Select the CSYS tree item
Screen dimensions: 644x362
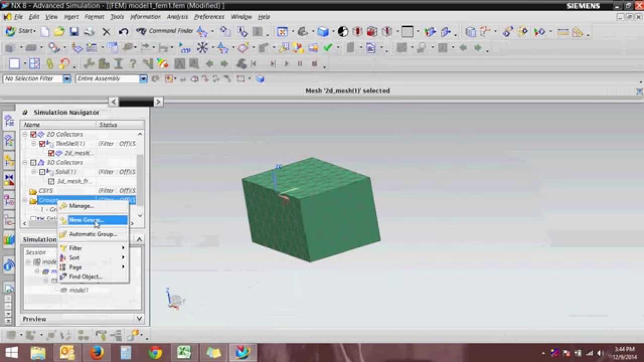pos(46,191)
